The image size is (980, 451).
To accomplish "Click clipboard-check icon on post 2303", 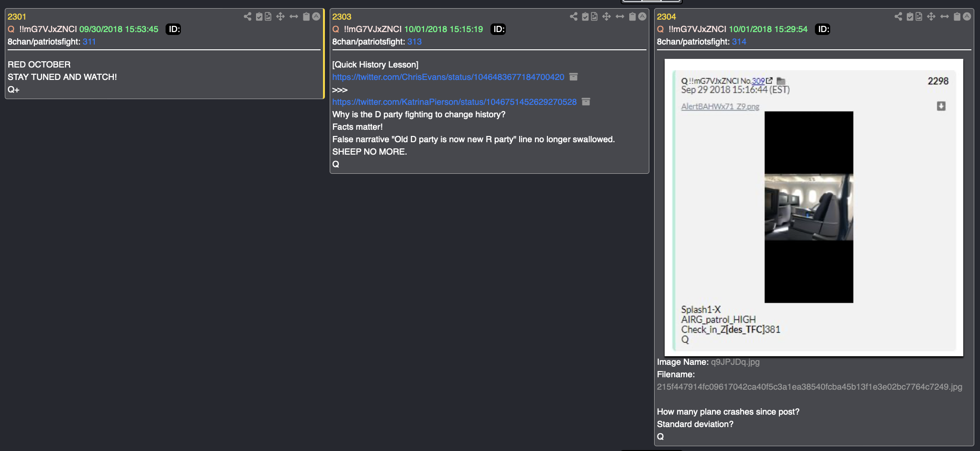I will [585, 17].
